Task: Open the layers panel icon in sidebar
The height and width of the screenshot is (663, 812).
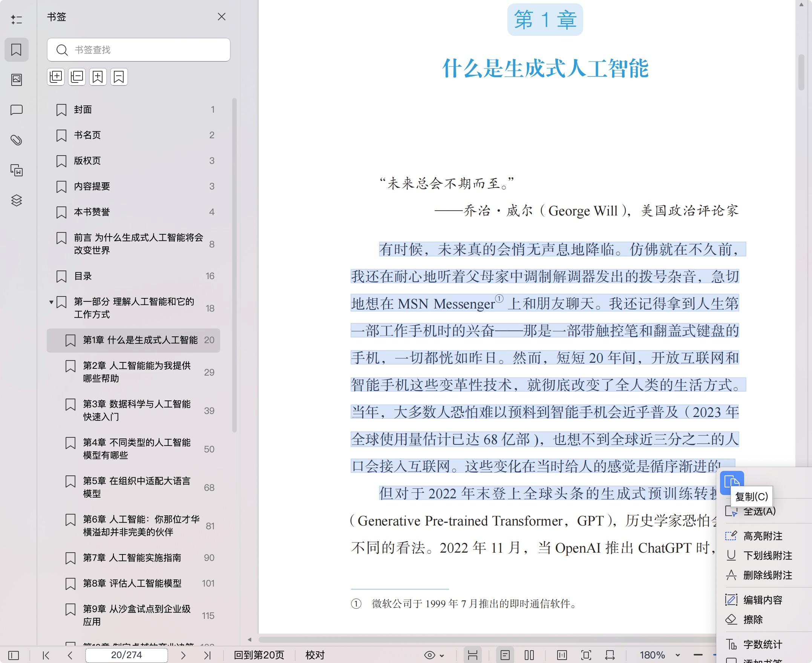Action: pos(17,200)
